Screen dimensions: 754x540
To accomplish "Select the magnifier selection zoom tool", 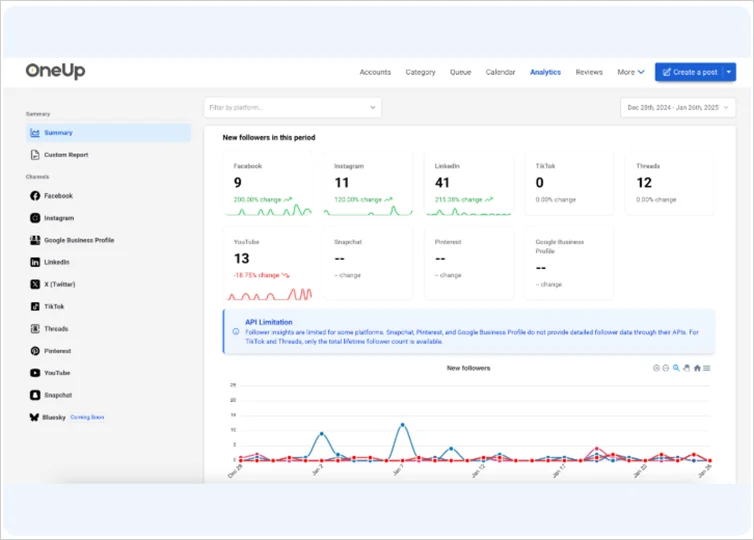I will (676, 368).
